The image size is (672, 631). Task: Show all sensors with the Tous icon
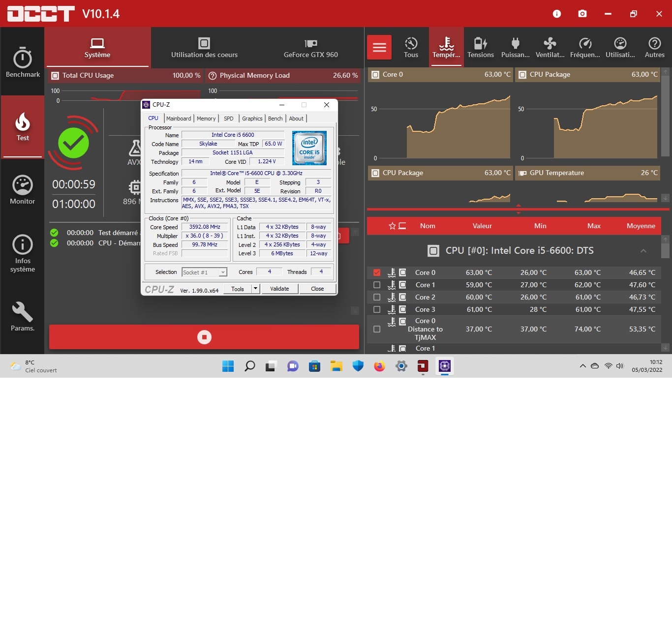pyautogui.click(x=411, y=48)
